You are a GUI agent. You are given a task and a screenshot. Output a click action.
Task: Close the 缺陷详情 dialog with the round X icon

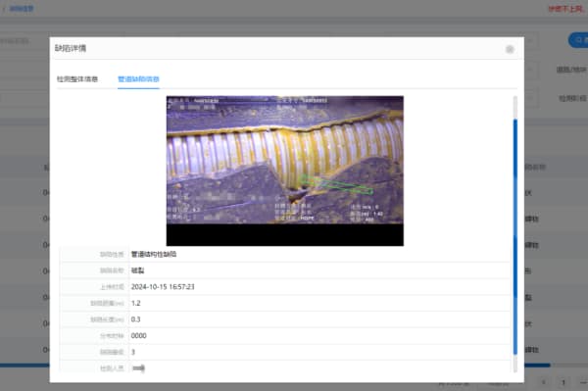[510, 49]
